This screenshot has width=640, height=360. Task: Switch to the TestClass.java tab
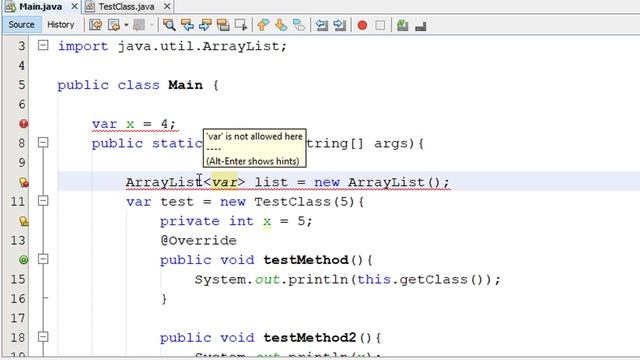point(127,7)
